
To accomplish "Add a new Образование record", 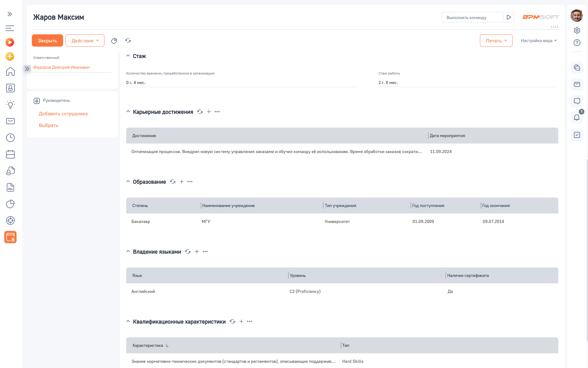I will click(182, 182).
